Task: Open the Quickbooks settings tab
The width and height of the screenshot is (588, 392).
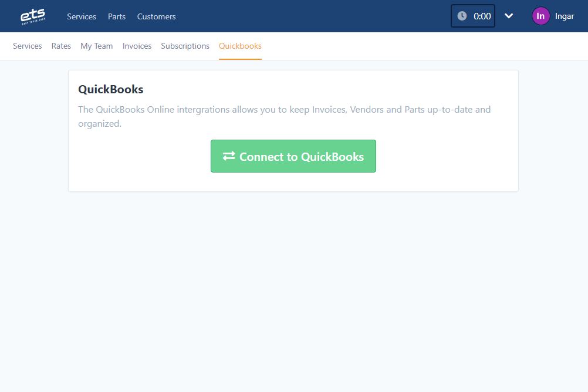Action: pos(239,46)
